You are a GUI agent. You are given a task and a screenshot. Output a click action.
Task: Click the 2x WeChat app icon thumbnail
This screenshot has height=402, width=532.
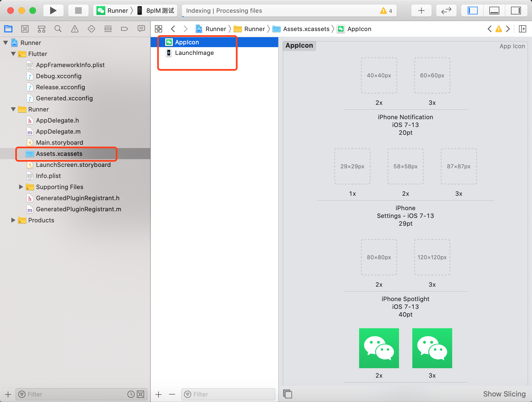(379, 348)
